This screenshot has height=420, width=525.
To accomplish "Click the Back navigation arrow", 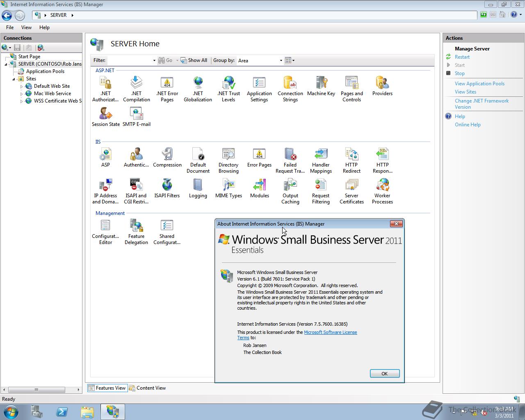I will click(7, 15).
